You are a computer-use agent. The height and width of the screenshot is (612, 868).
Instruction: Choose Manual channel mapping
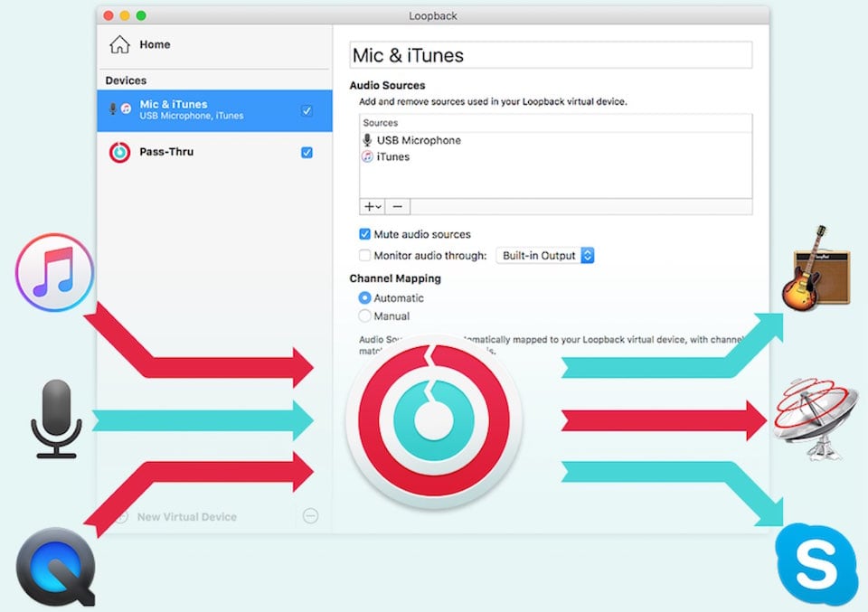[364, 316]
